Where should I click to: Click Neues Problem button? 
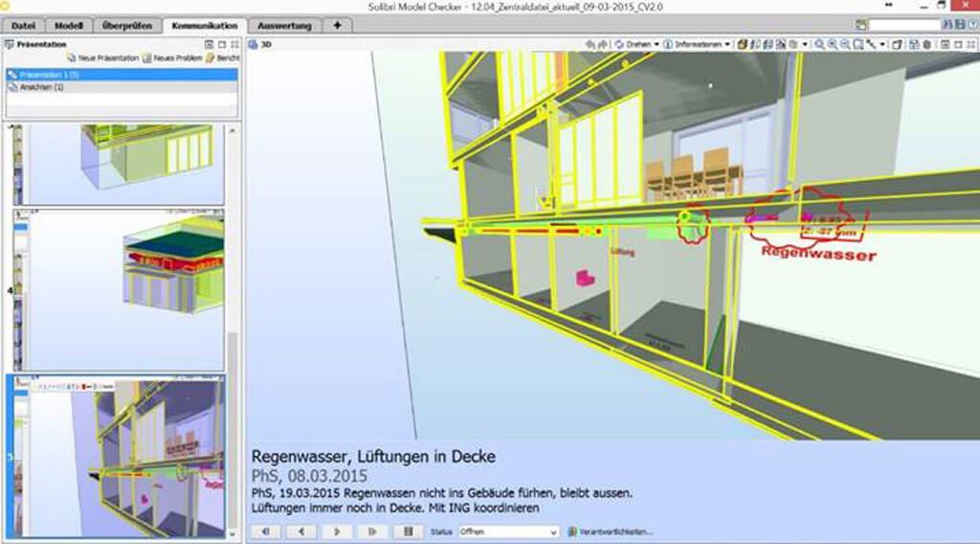172,57
